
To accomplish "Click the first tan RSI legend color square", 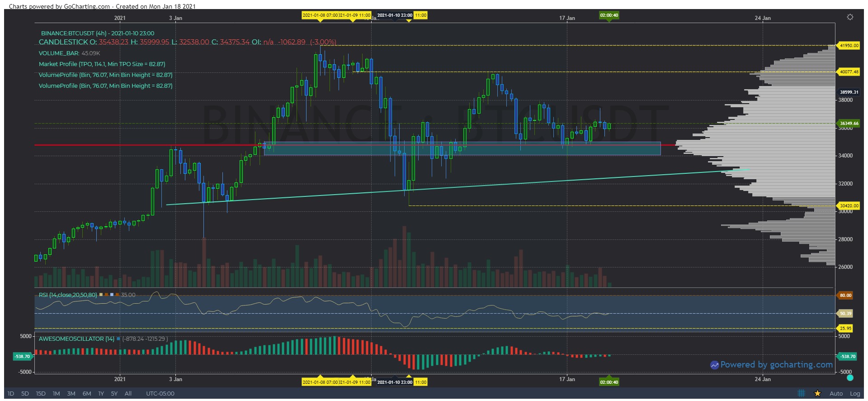I will click(x=101, y=295).
